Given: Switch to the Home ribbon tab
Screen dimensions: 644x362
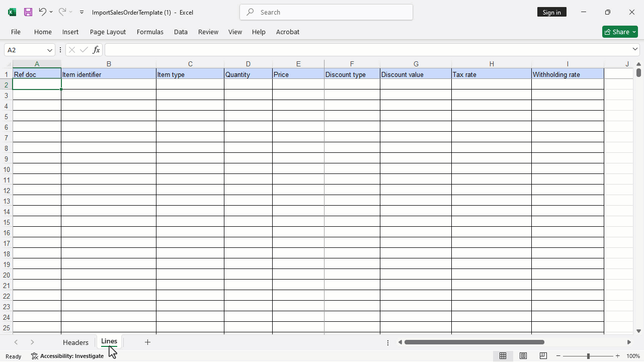Looking at the screenshot, I should pyautogui.click(x=43, y=32).
